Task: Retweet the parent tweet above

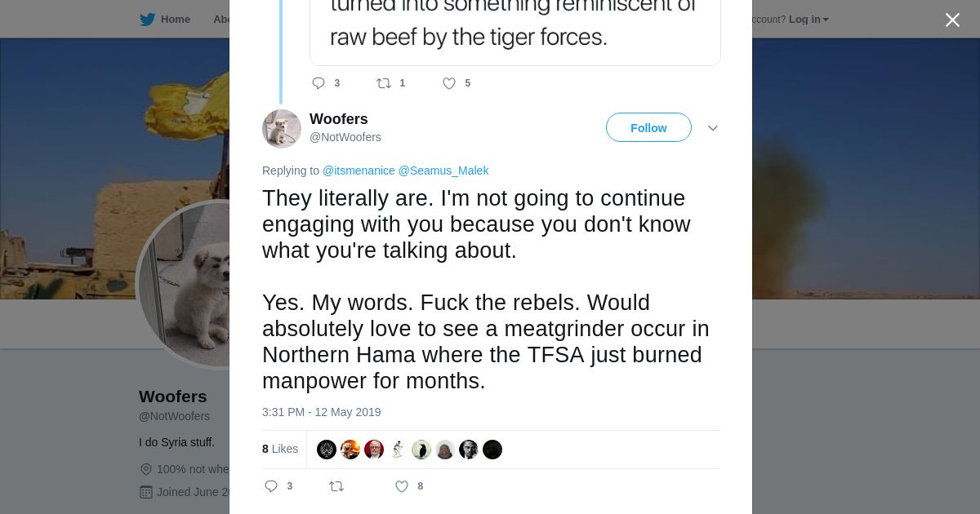Action: 384,83
